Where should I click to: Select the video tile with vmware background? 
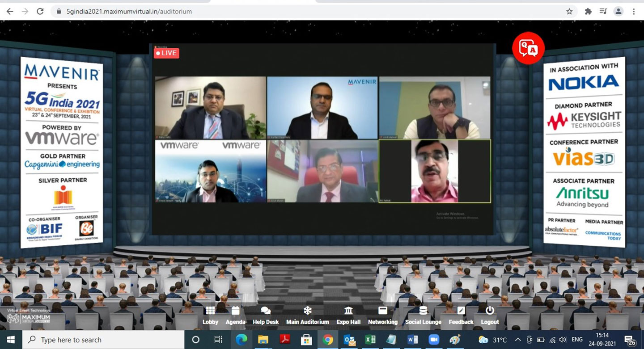tap(211, 171)
